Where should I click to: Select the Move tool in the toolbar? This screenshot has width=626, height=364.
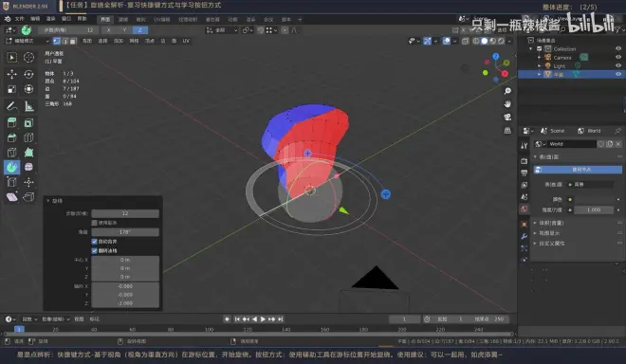coord(11,74)
